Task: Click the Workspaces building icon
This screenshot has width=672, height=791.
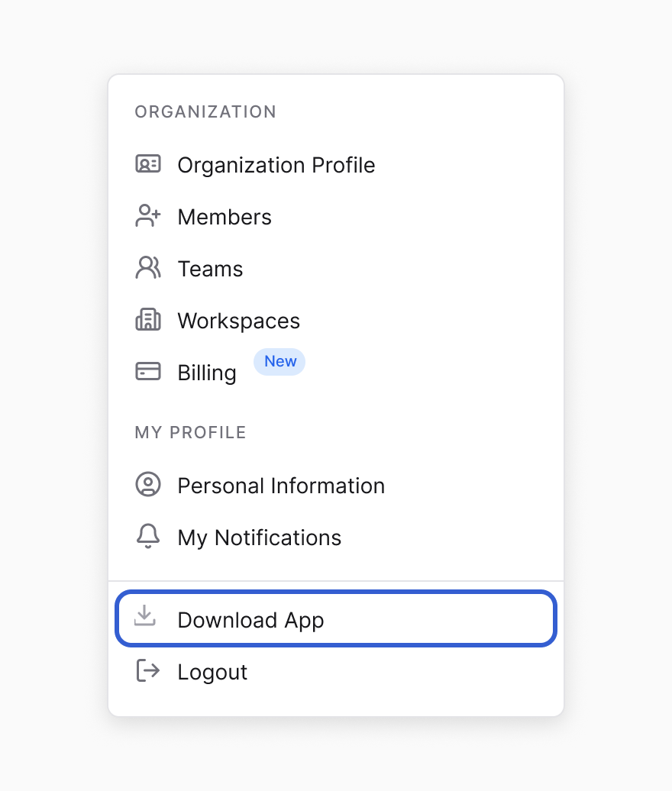Action: (148, 320)
